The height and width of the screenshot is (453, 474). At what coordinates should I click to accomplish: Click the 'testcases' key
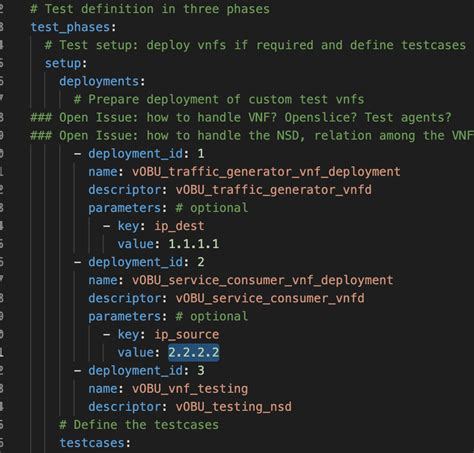click(92, 443)
